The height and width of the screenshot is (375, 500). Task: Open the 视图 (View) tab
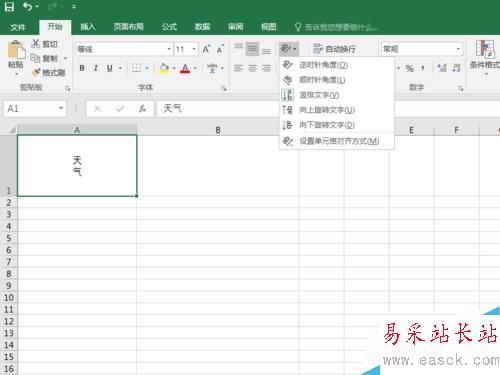(268, 27)
